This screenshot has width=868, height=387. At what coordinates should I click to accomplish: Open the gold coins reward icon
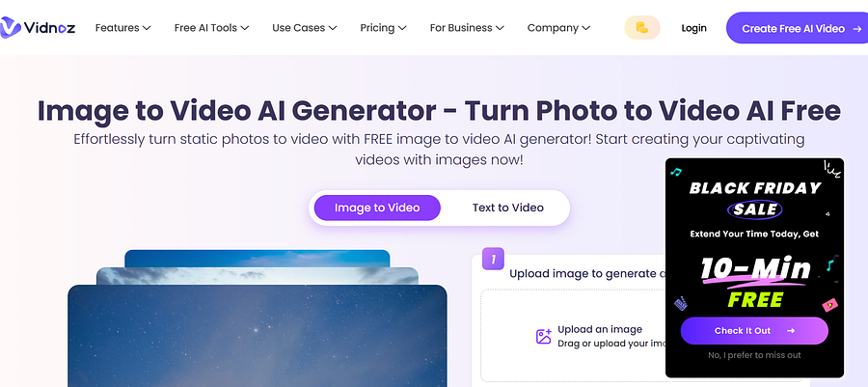pos(641,28)
